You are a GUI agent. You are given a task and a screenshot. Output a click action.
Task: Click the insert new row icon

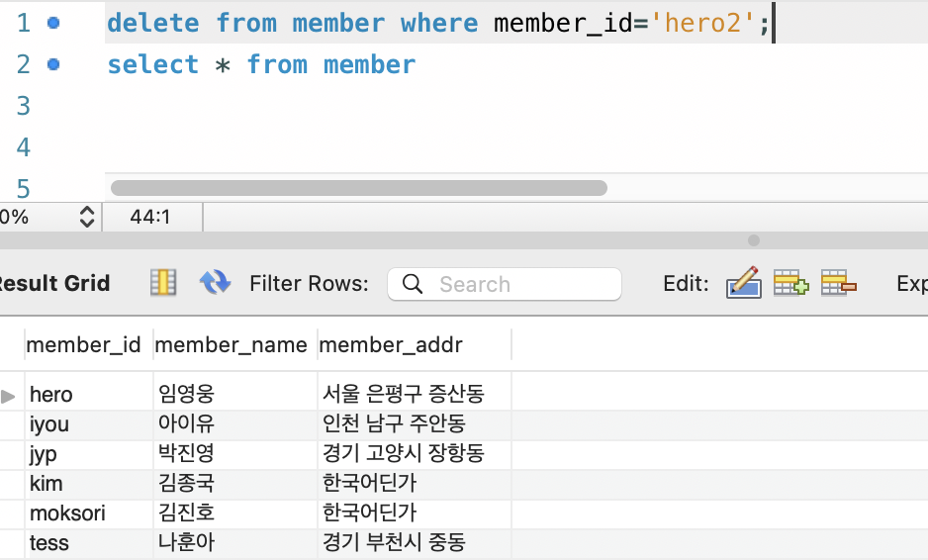[x=791, y=282]
